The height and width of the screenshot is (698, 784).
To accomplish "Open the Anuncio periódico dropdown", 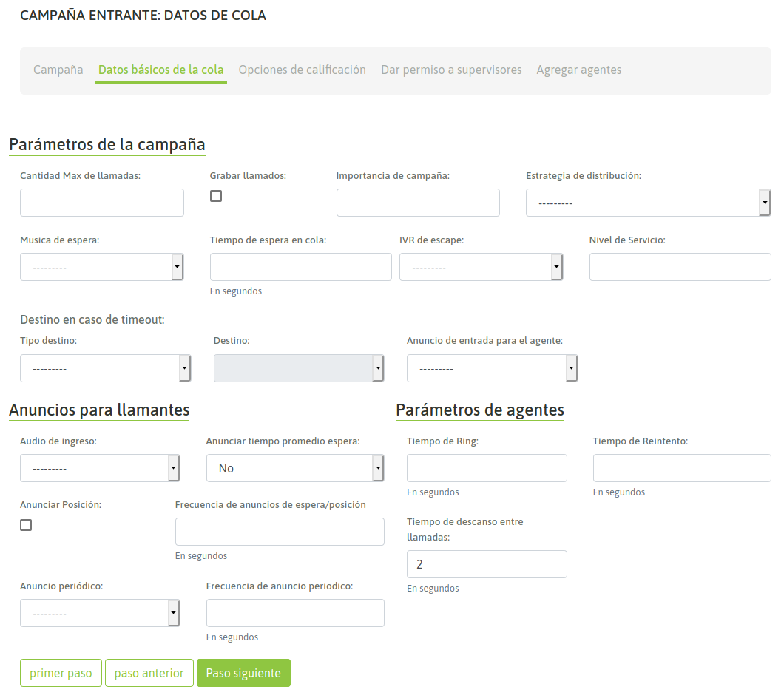I will tap(100, 613).
